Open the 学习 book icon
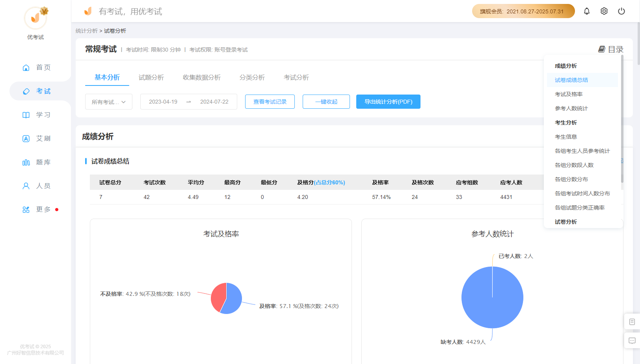 pyautogui.click(x=26, y=115)
